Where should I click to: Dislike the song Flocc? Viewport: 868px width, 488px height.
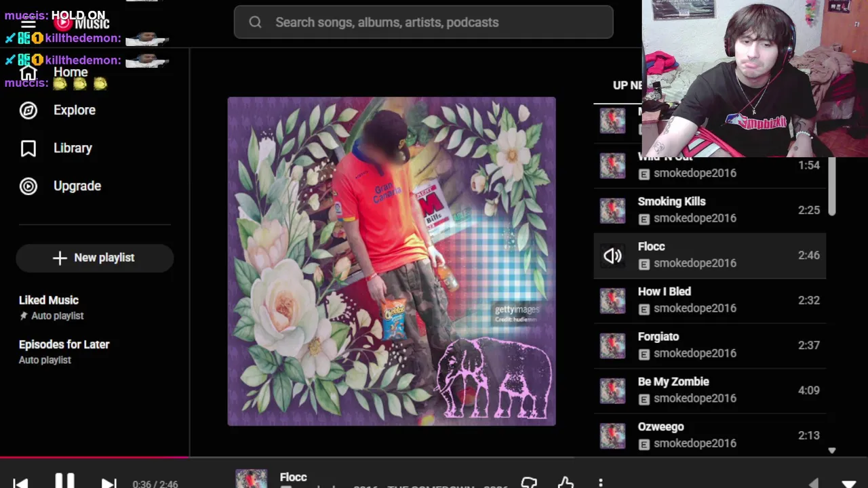tap(529, 483)
